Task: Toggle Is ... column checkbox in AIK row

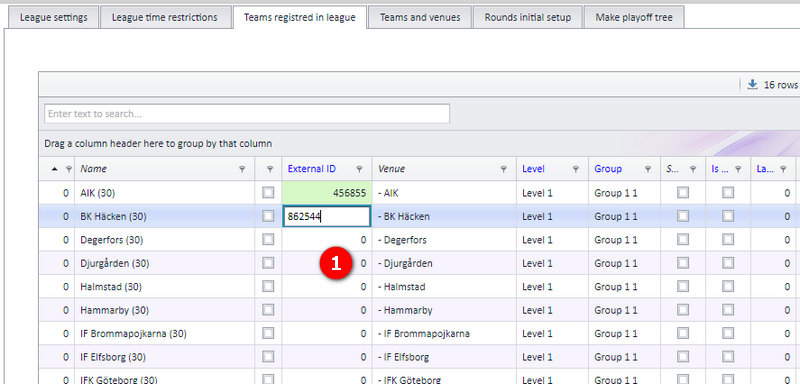Action: [x=728, y=192]
